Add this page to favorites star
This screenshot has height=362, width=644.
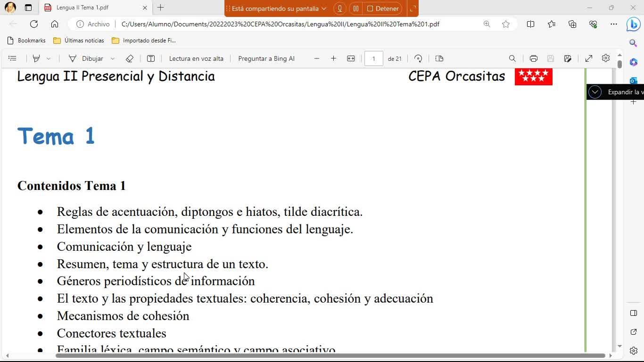click(x=506, y=24)
